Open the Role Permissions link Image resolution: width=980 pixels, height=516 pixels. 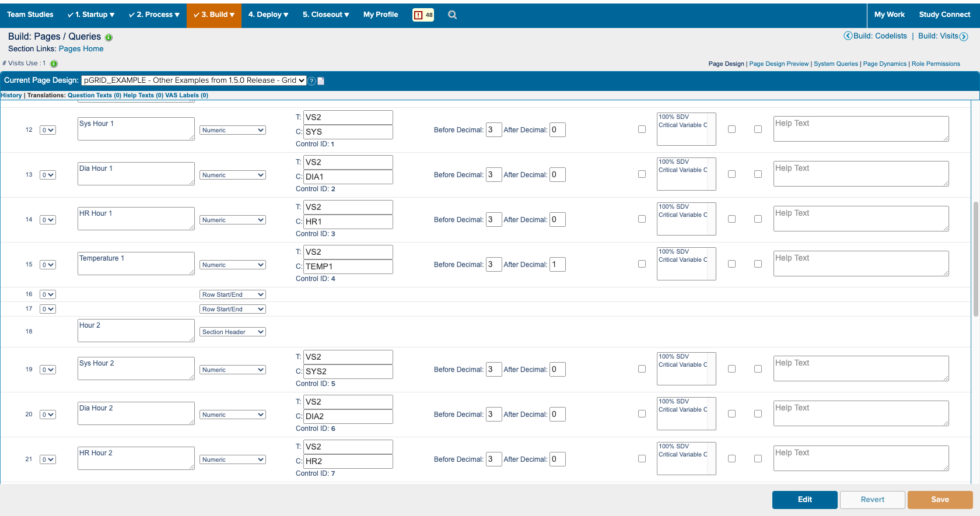[936, 64]
